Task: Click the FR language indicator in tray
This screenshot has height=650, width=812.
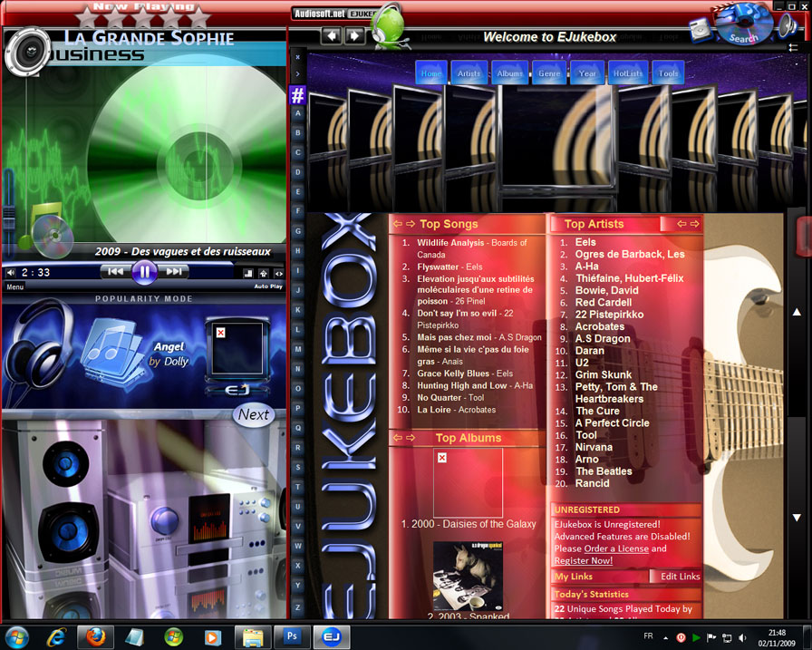Action: pyautogui.click(x=648, y=636)
